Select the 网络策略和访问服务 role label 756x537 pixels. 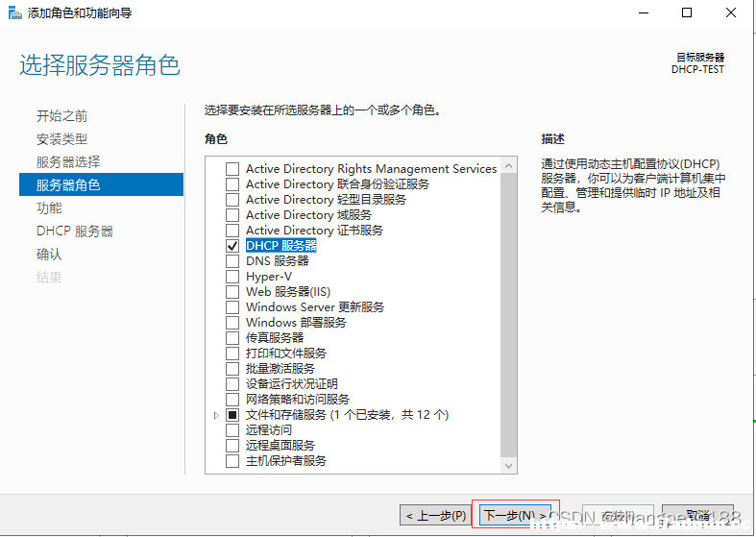coord(298,400)
